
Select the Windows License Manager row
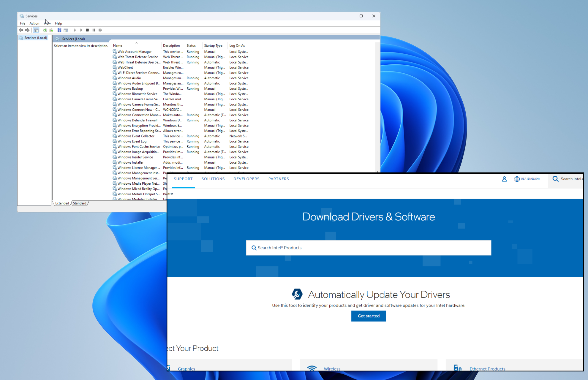point(181,168)
